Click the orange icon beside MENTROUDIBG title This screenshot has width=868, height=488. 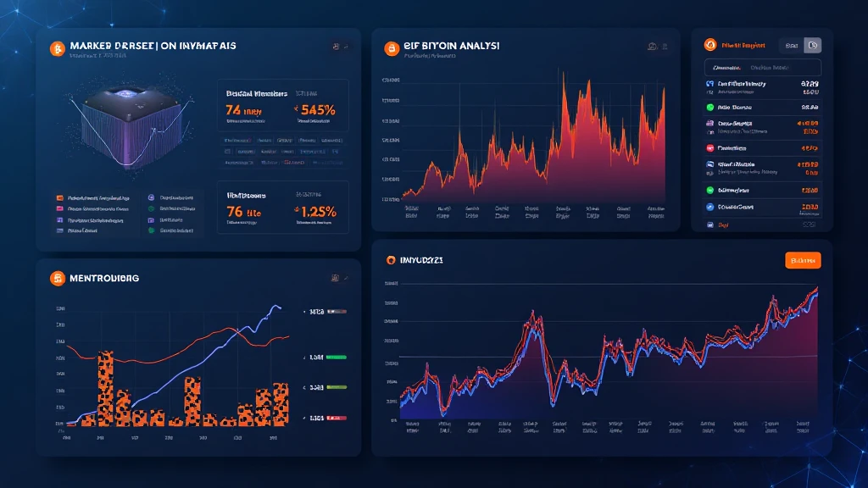(x=58, y=278)
